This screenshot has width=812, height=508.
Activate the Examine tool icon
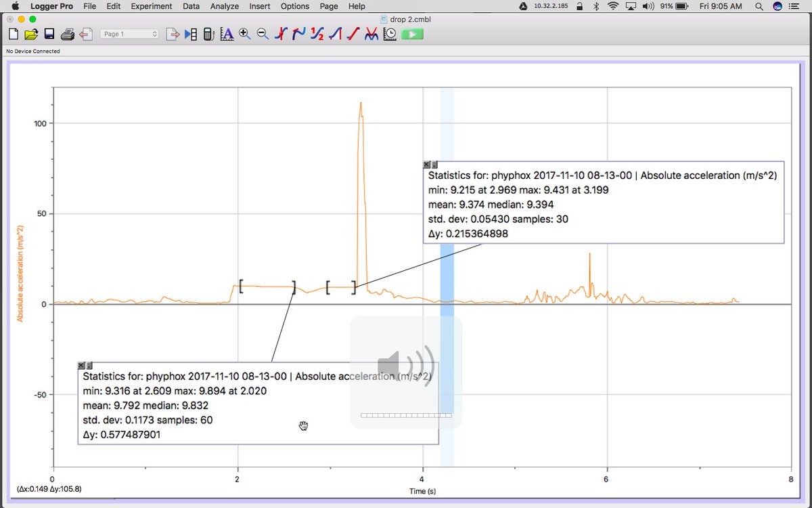pyautogui.click(x=281, y=34)
